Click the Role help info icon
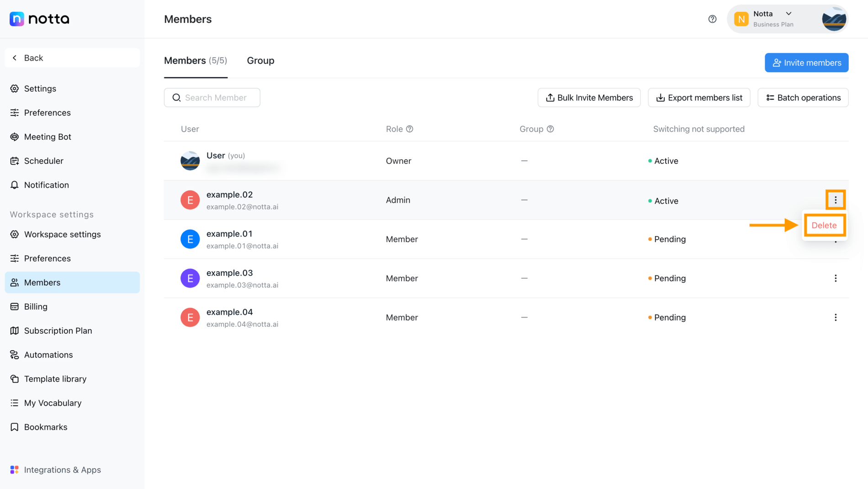 click(x=410, y=129)
